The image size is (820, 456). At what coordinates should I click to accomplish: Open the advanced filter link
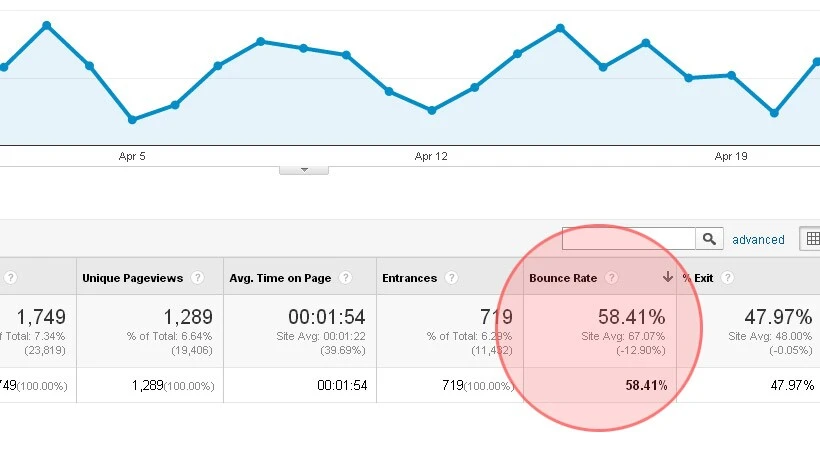click(x=758, y=240)
